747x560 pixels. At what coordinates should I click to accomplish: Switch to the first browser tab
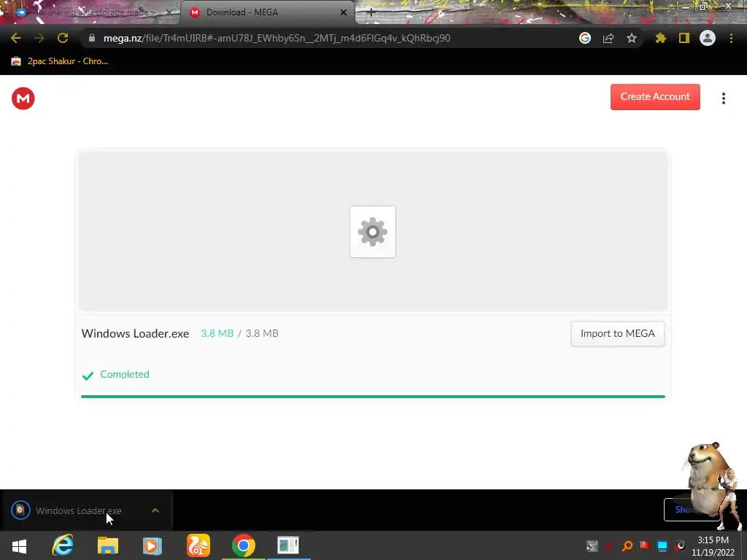pos(90,12)
